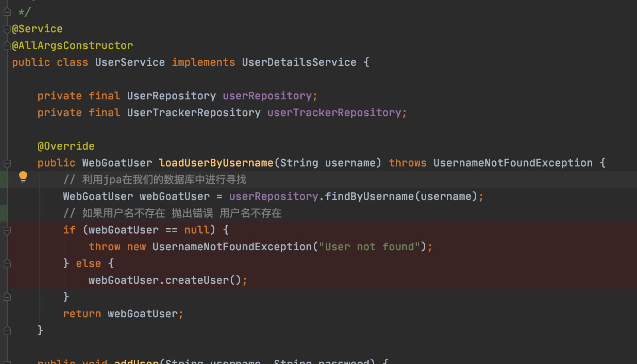Click the green change marker beside first comment

click(3, 180)
